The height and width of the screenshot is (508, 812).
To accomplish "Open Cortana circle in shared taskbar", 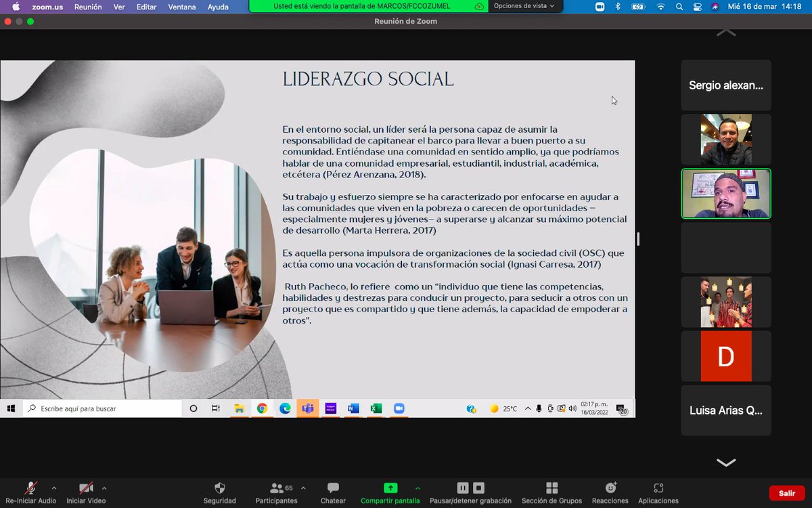I will click(x=194, y=408).
